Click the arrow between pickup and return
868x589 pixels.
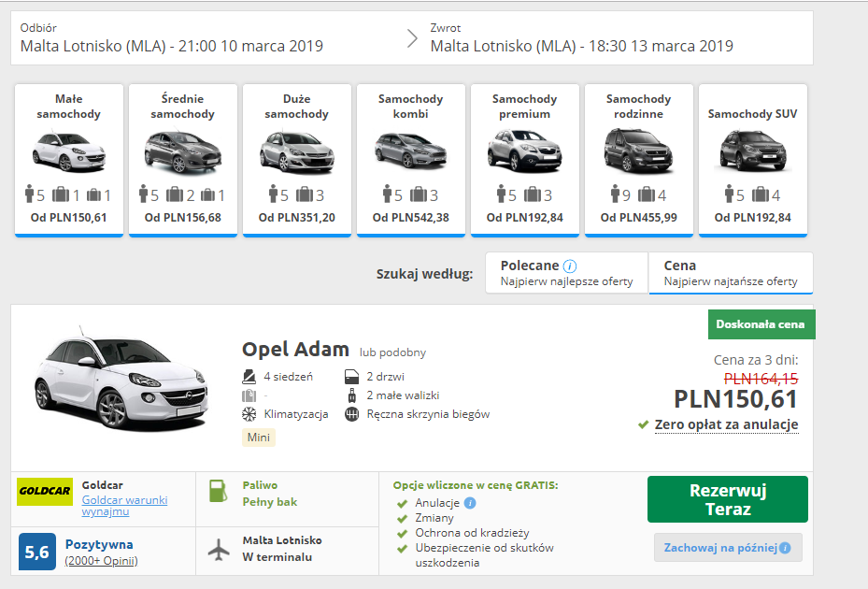(x=412, y=38)
